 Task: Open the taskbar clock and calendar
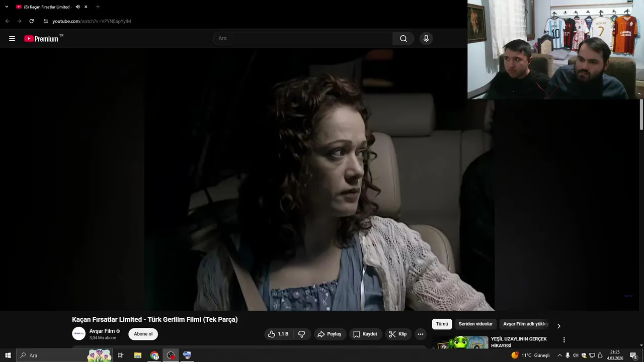pyautogui.click(x=615, y=355)
